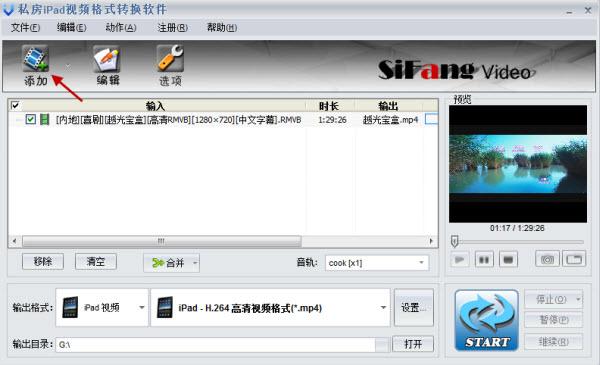The height and width of the screenshot is (365, 600).
Task: Click the scroll-right arrow of the file list
Action: point(431,241)
